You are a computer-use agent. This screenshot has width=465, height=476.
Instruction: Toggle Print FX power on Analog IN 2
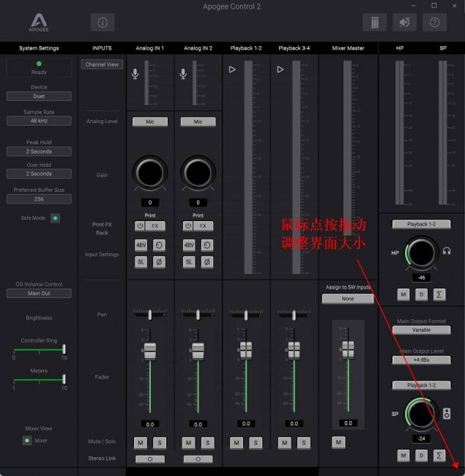click(188, 226)
